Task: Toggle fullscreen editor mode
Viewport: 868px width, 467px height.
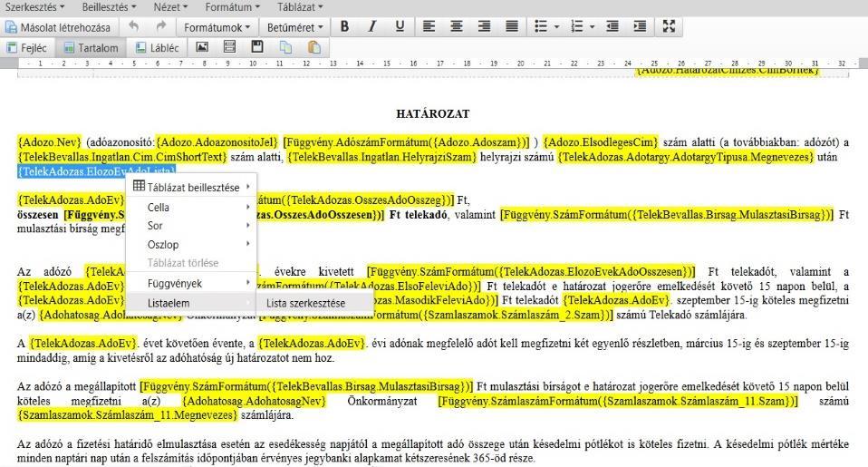Action: click(669, 26)
